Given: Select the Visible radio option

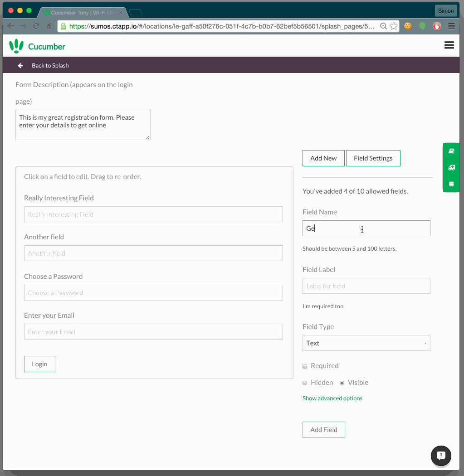Looking at the screenshot, I should click(x=342, y=383).
